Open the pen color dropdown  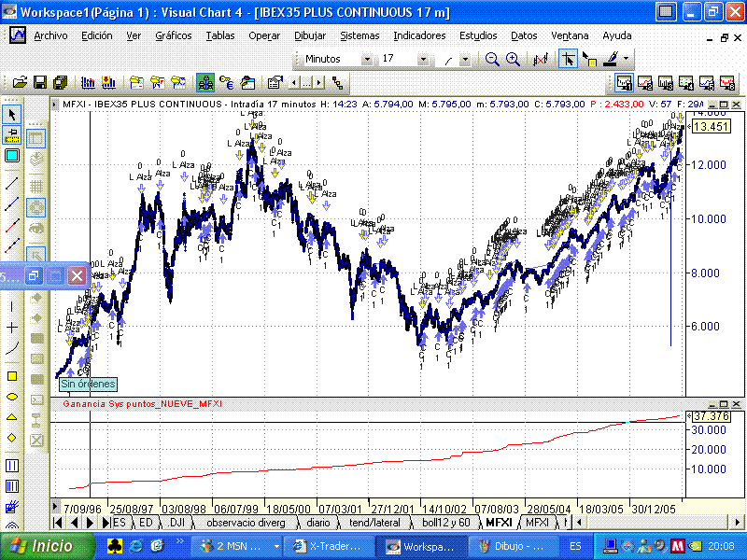pyautogui.click(x=626, y=59)
